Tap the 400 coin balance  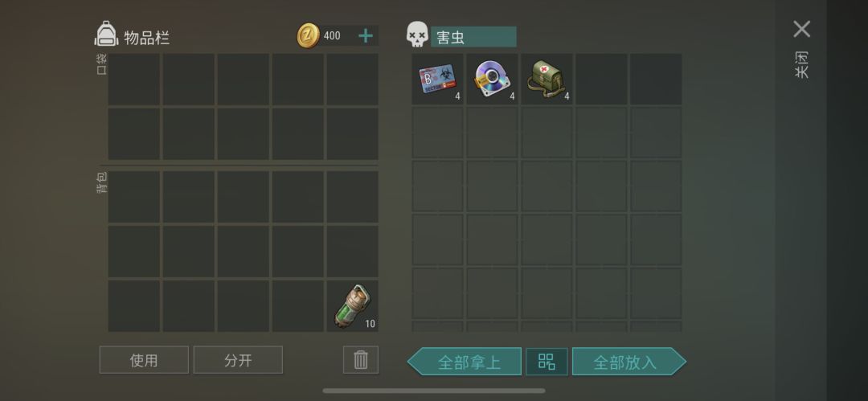point(332,36)
